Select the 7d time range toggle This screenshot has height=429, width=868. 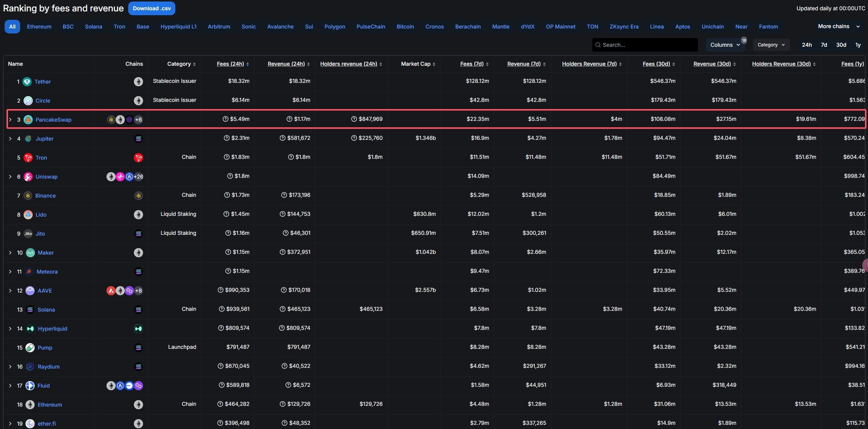824,45
